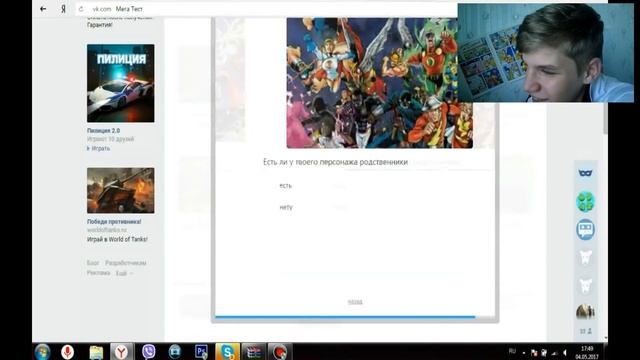Open the volume speaker tray icon
The image size is (640, 360).
point(565,353)
